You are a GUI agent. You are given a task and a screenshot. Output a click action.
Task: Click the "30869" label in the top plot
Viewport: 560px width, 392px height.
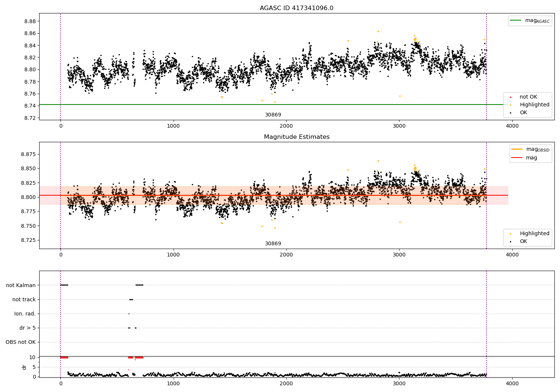tap(273, 115)
